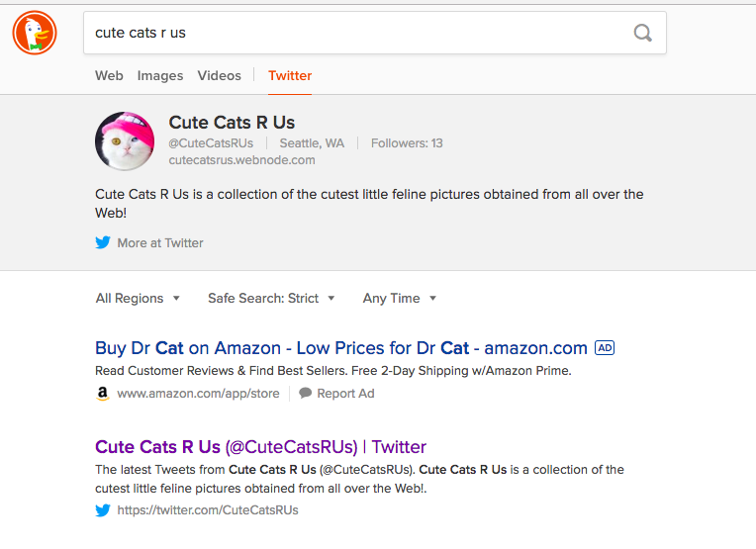Click the AD badge next to Amazon result
Image resolution: width=756 pixels, height=549 pixels.
coord(605,348)
